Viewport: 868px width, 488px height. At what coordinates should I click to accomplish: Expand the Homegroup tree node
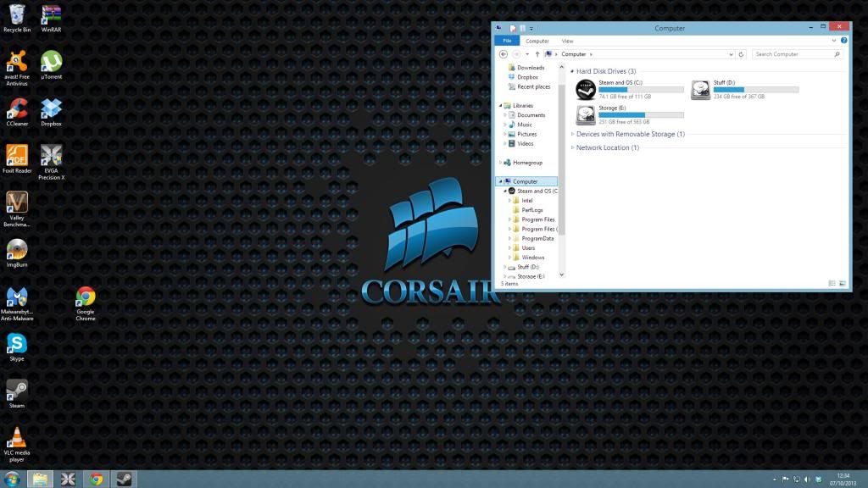pos(500,163)
